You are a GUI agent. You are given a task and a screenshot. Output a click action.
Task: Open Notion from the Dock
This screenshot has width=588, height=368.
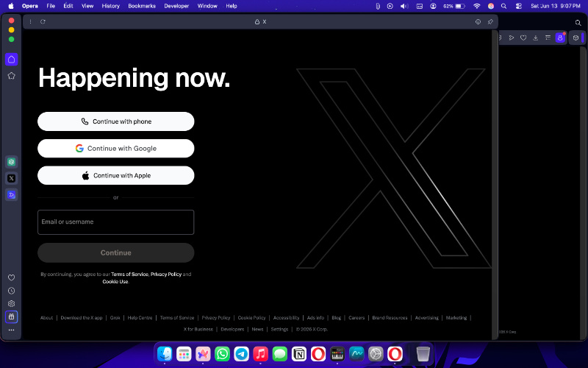click(x=299, y=354)
